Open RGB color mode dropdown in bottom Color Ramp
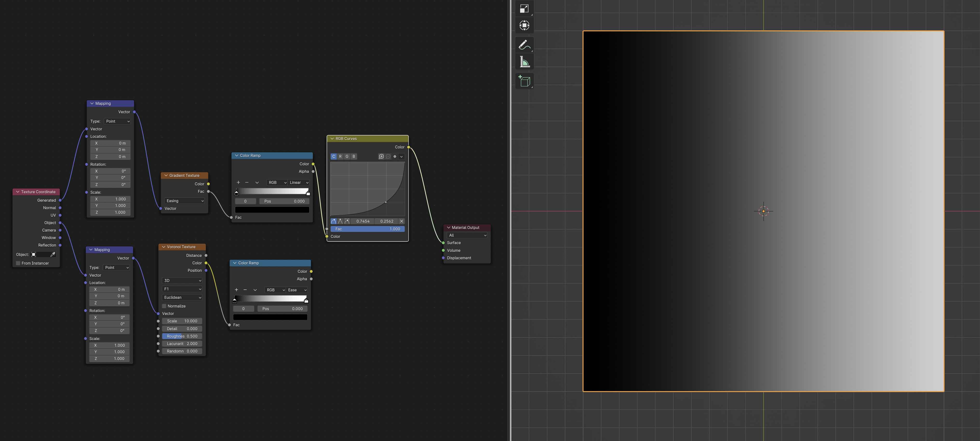 275,290
